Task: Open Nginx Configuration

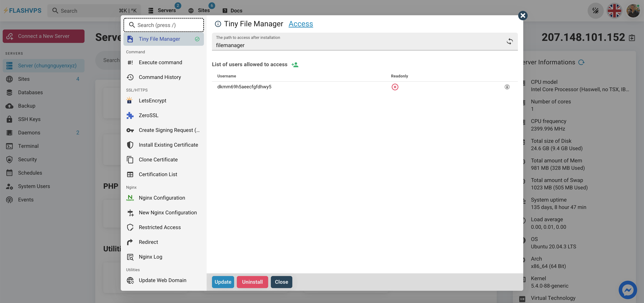Action: point(162,198)
